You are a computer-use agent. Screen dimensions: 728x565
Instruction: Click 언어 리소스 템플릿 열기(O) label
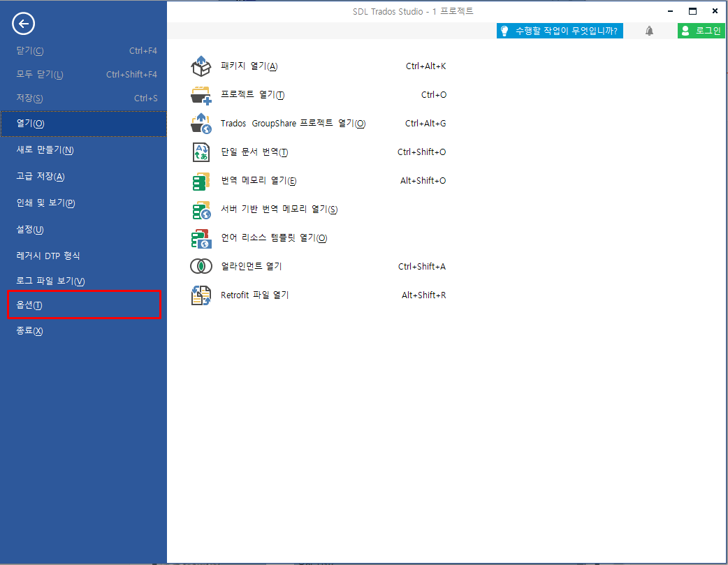274,238
